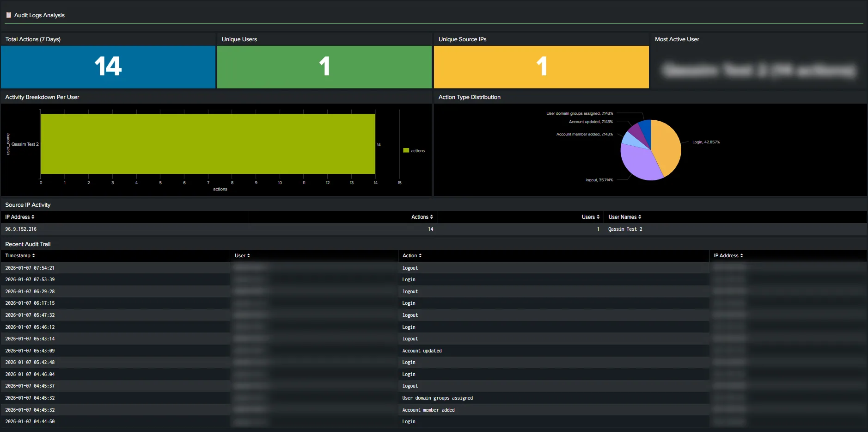
Task: Click the Actions count 14 in Source IP row
Action: (x=430, y=229)
